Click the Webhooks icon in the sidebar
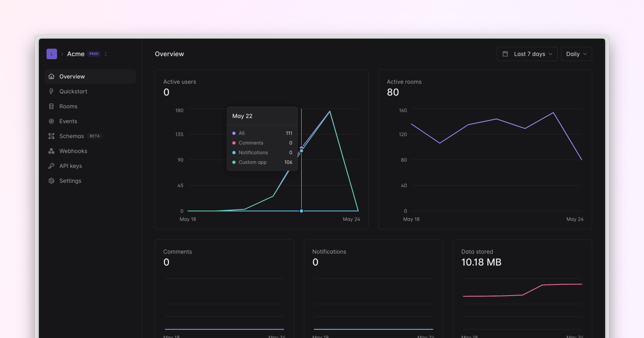 pyautogui.click(x=52, y=151)
